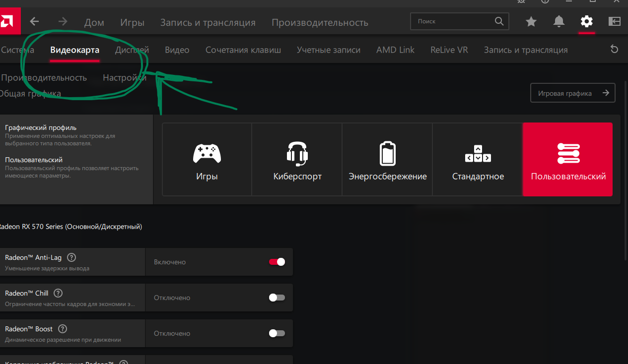Open help for Radeon Chill
This screenshot has height=364, width=628.
[x=58, y=293]
